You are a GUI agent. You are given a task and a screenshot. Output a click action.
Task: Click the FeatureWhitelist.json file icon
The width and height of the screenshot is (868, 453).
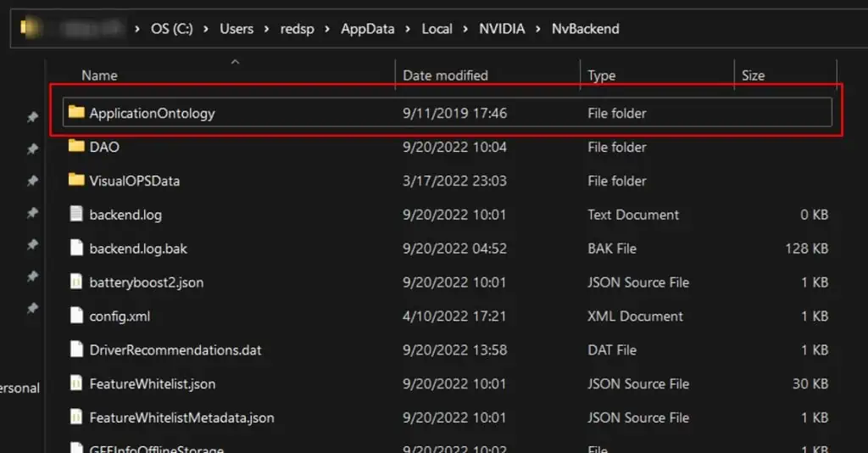click(x=77, y=383)
